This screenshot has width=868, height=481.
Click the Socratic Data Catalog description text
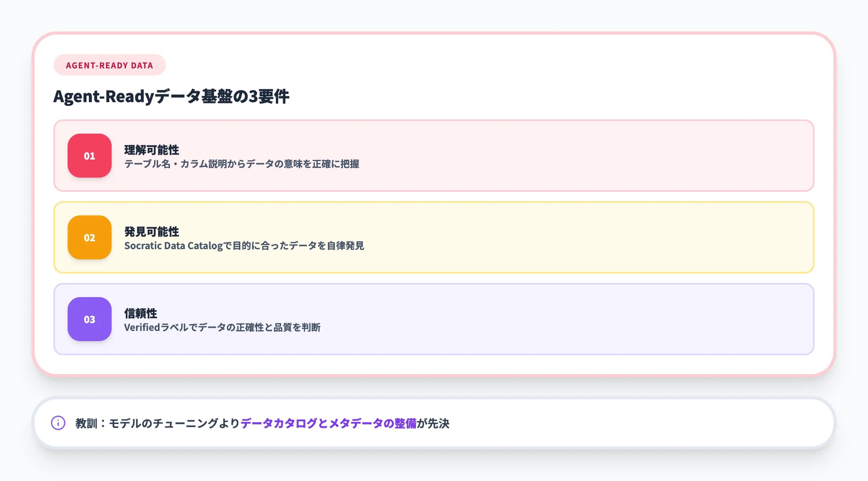coord(244,246)
